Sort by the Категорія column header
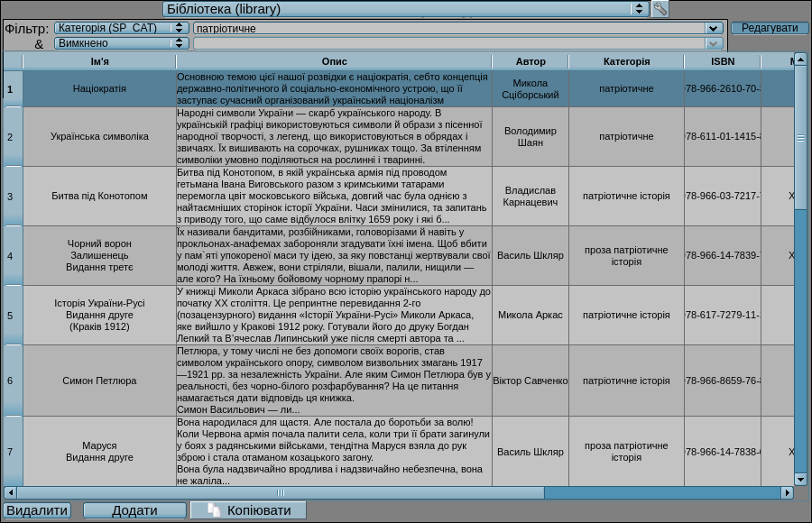The height and width of the screenshot is (523, 812). click(x=626, y=61)
